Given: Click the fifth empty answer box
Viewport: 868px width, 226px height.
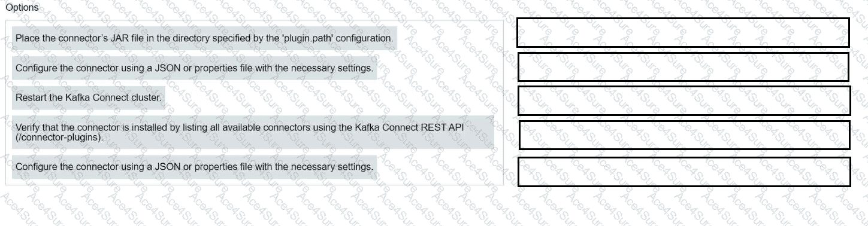Looking at the screenshot, I should pyautogui.click(x=684, y=172).
